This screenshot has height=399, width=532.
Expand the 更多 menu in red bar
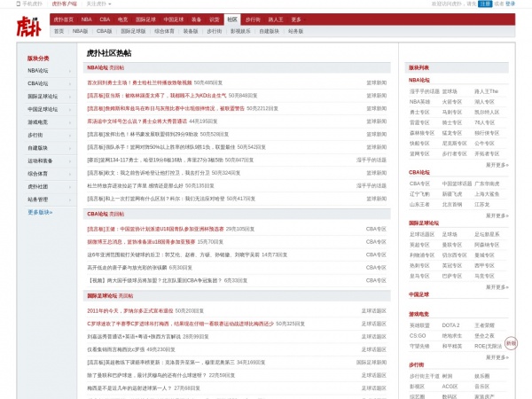tap(296, 20)
